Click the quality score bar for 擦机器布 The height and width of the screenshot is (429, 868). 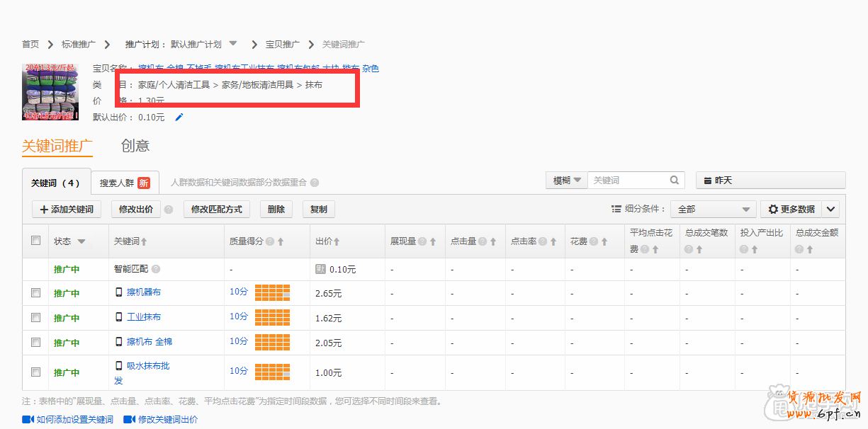[271, 293]
